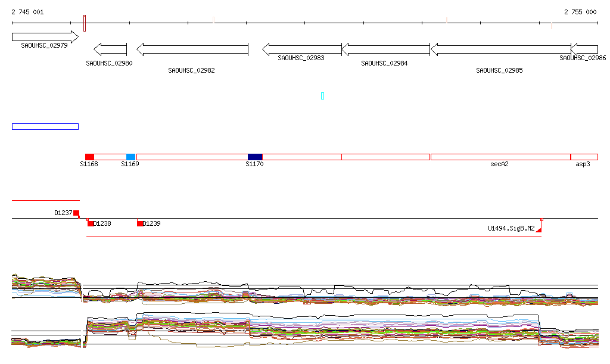Screen dimensions: 610x364
Task: Select the asp3 red outlined segment
Action: pyautogui.click(x=584, y=157)
